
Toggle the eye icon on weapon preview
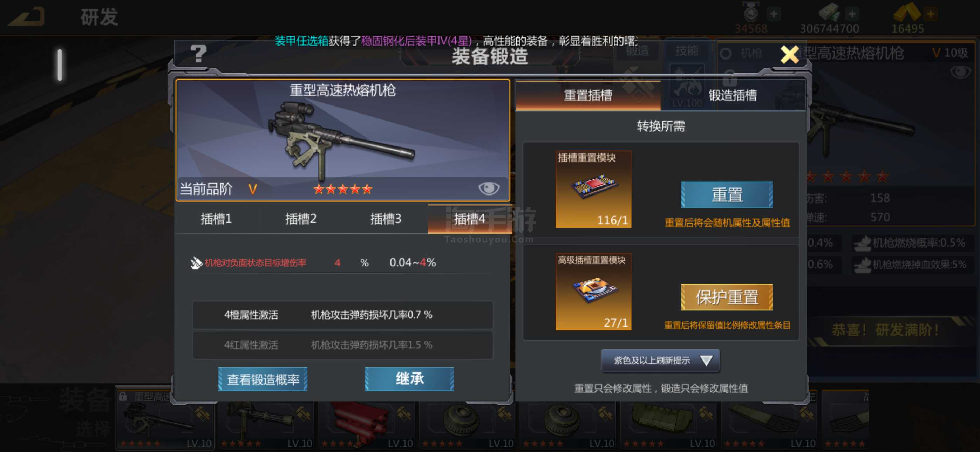[x=489, y=188]
